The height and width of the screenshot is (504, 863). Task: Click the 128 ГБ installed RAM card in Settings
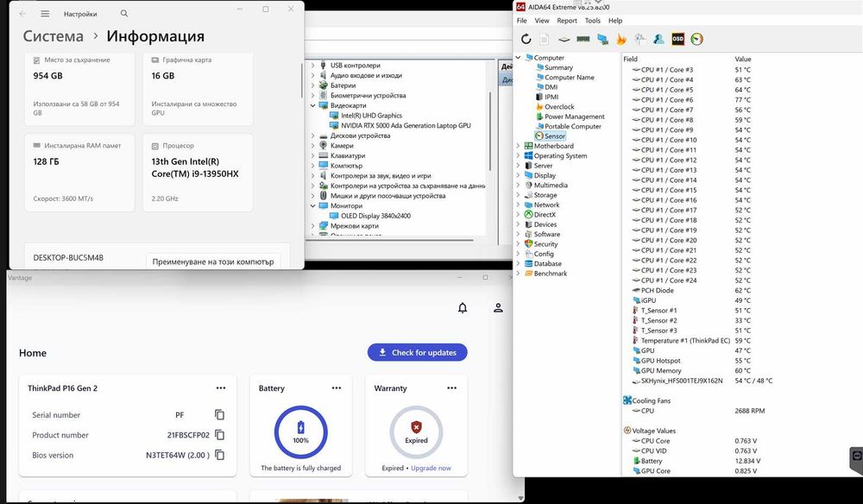coord(79,173)
